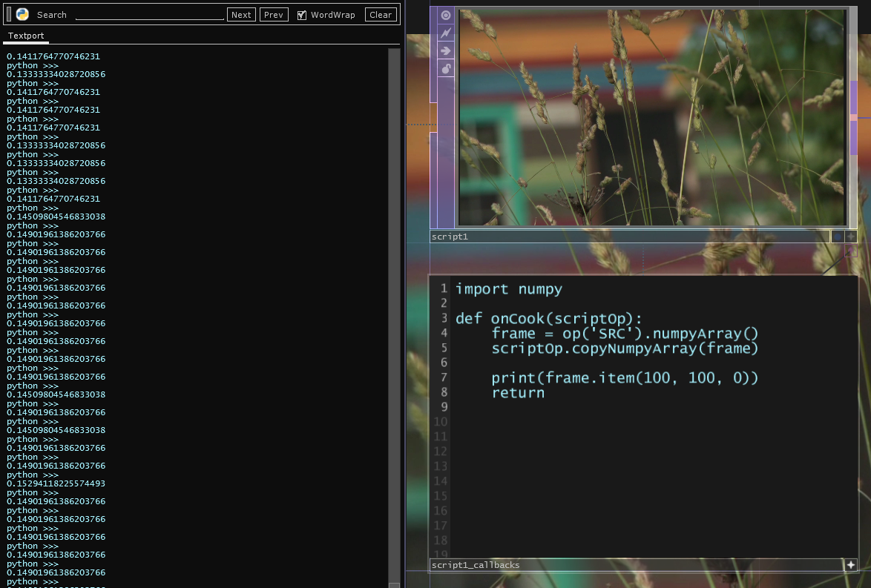Image resolution: width=871 pixels, height=588 pixels.
Task: Click the Python icon in the Textport header
Action: click(x=22, y=14)
